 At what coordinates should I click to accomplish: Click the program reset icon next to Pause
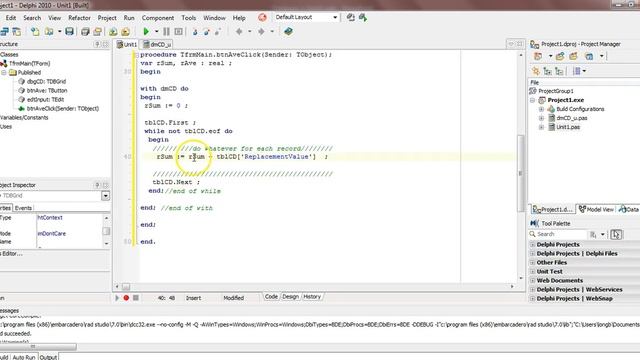click(x=179, y=31)
